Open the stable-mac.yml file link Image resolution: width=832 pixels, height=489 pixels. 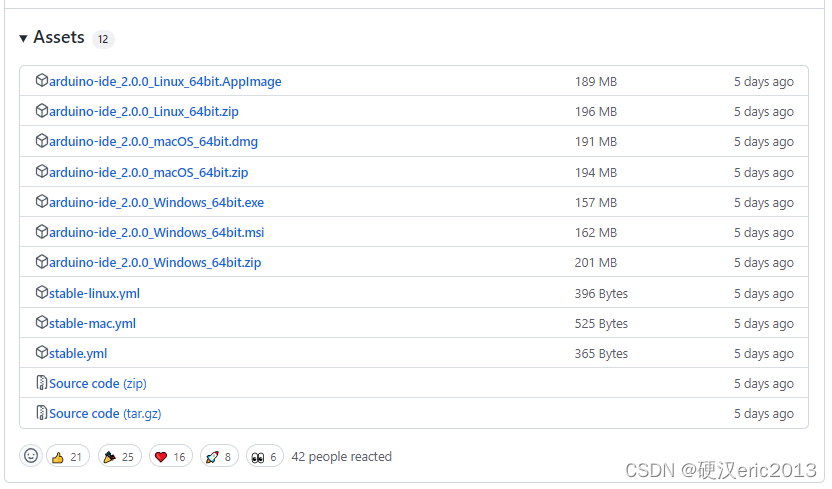pos(92,324)
